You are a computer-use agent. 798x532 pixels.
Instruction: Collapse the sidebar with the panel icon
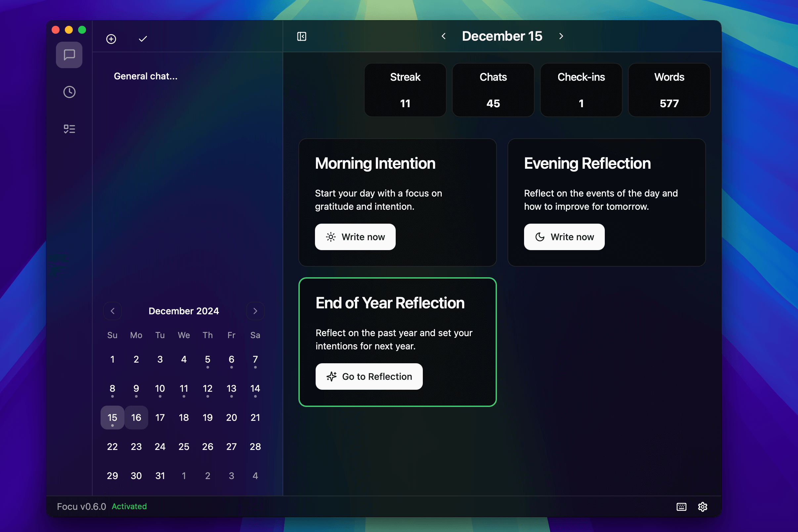point(301,36)
